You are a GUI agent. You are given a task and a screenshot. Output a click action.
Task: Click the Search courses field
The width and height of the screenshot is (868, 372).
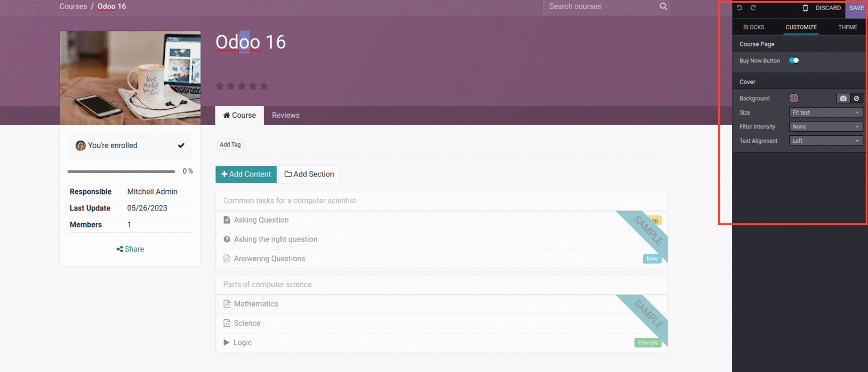[601, 6]
